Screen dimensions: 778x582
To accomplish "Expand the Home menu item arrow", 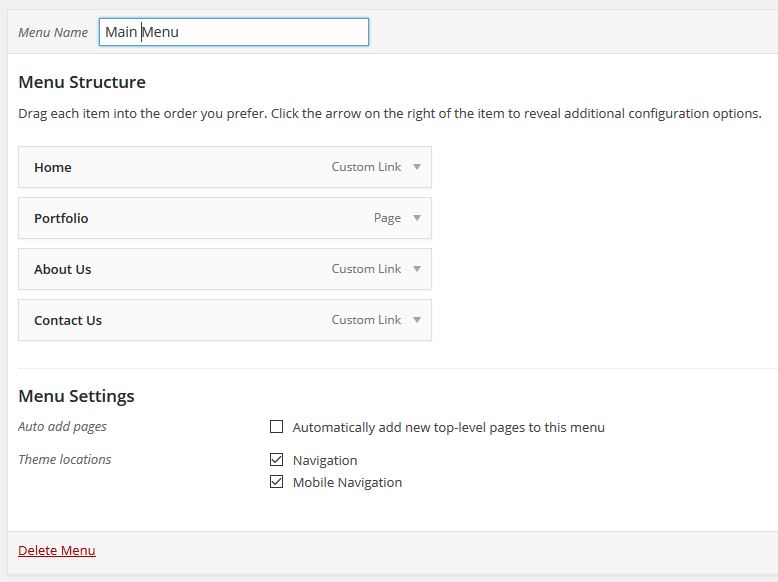I will click(x=417, y=167).
